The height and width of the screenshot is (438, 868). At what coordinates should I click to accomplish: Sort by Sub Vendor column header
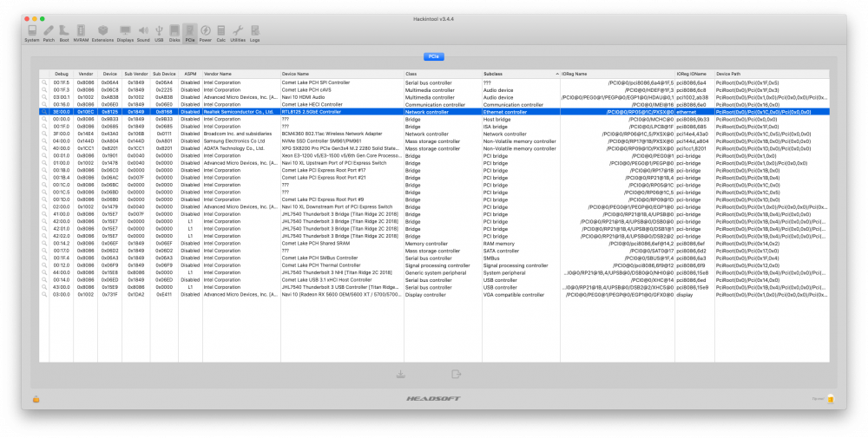(x=136, y=74)
